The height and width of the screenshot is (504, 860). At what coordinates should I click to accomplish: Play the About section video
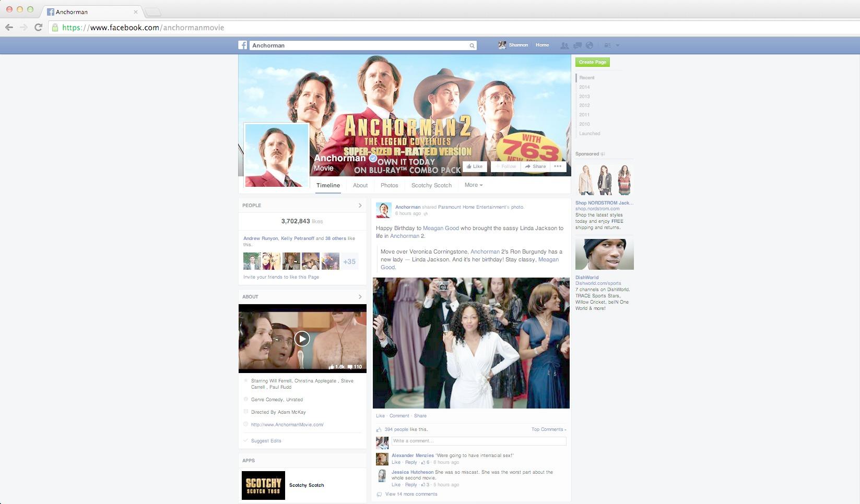(x=302, y=339)
